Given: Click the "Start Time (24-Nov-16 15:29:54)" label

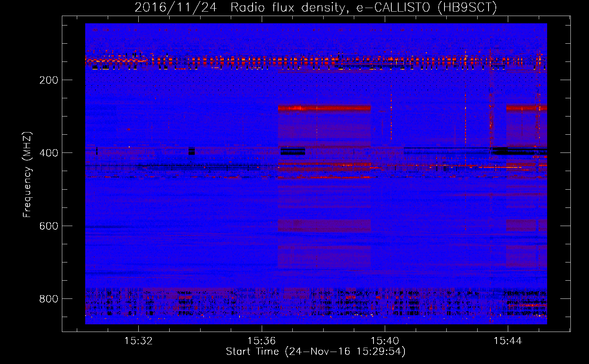Looking at the screenshot, I should tap(316, 352).
